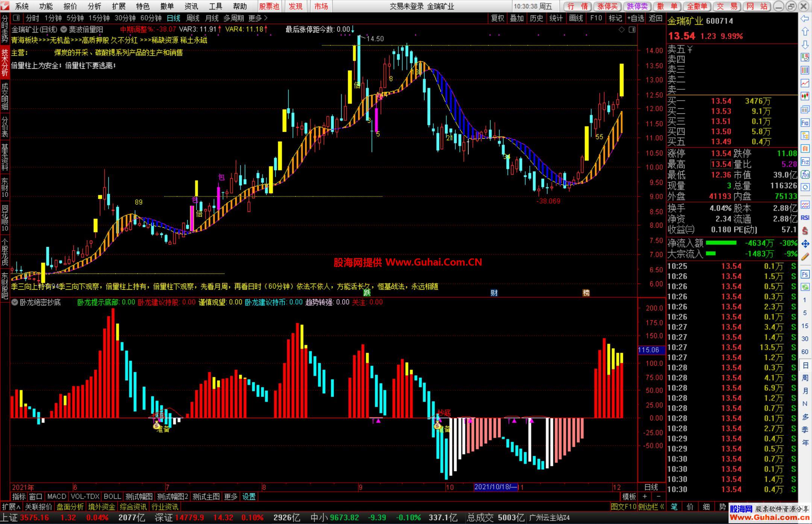Click the 图文F10 button at bottom right
Image resolution: width=812 pixels, height=524 pixels.
pyautogui.click(x=624, y=507)
